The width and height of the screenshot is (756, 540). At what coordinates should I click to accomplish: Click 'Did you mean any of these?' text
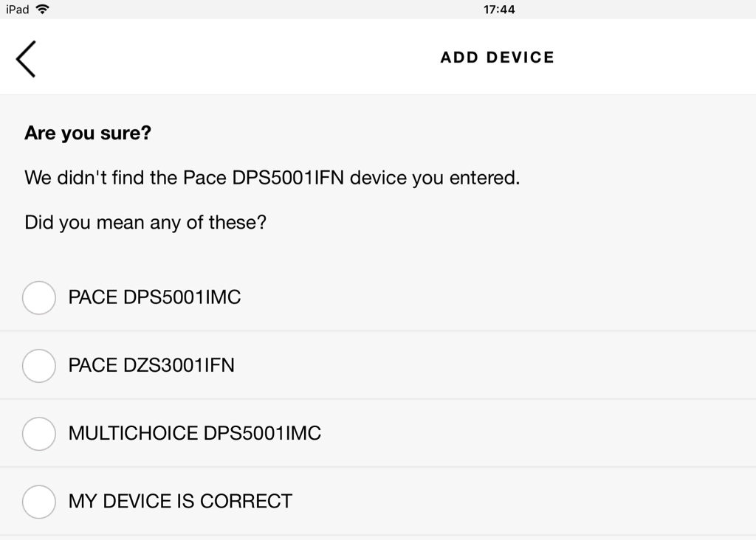(145, 222)
